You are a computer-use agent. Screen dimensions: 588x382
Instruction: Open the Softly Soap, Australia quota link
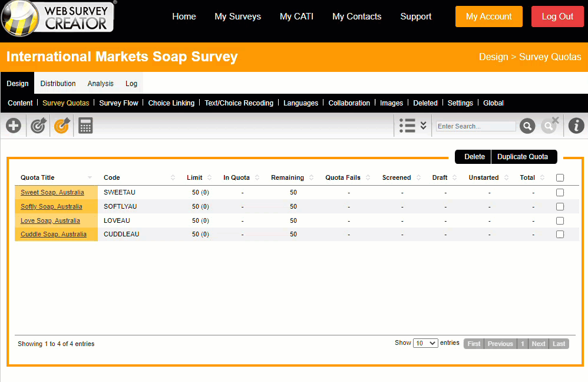click(51, 206)
